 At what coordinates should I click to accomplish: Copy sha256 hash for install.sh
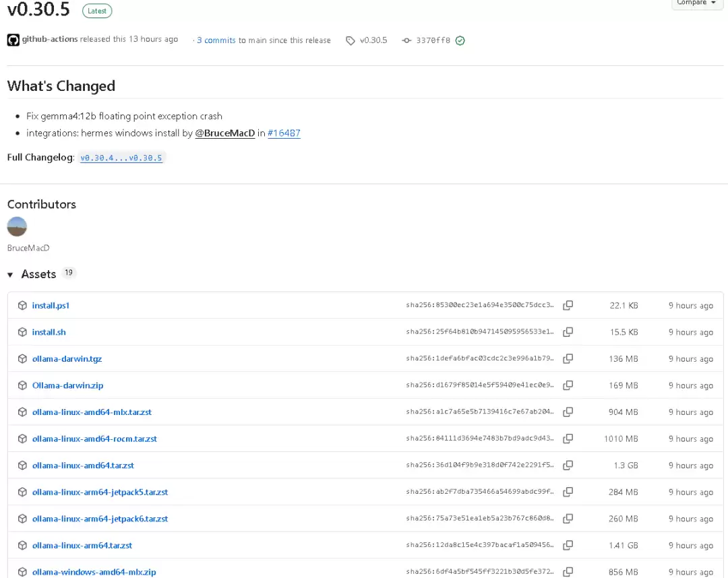[568, 332]
